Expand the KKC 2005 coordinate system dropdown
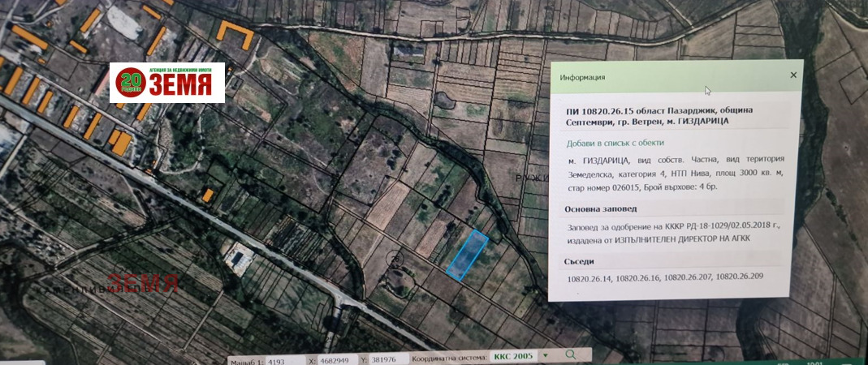The height and width of the screenshot is (365, 868). pos(546,355)
